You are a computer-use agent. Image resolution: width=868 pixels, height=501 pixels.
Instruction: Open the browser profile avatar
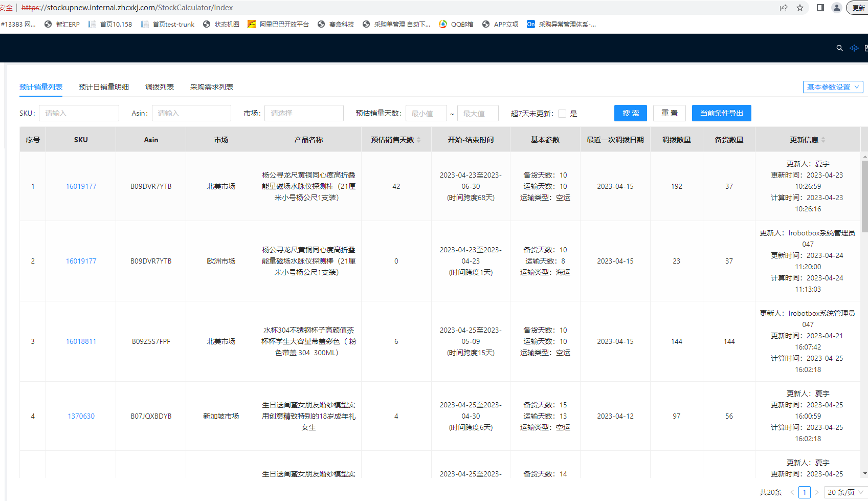(837, 8)
